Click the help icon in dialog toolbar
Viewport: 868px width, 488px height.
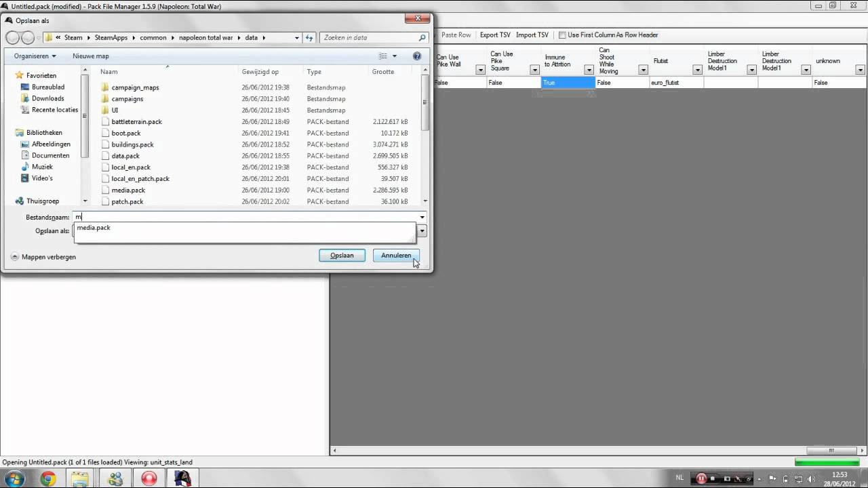[x=417, y=56]
